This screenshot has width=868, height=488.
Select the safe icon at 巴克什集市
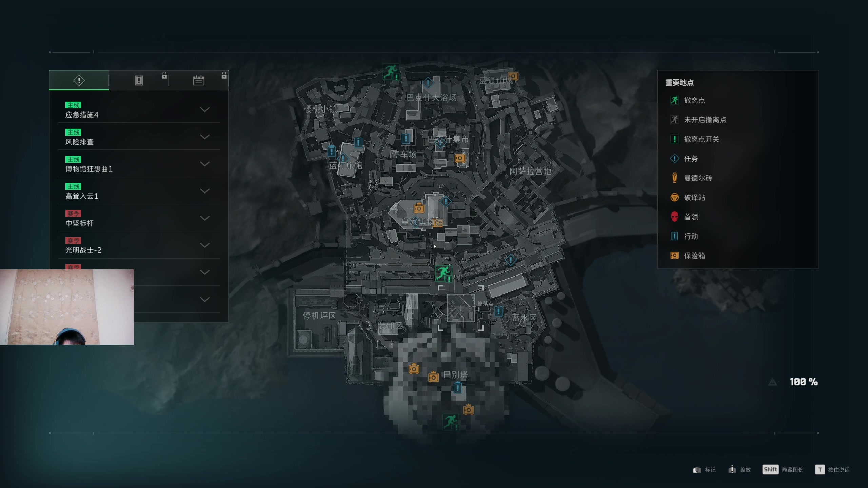pos(459,158)
